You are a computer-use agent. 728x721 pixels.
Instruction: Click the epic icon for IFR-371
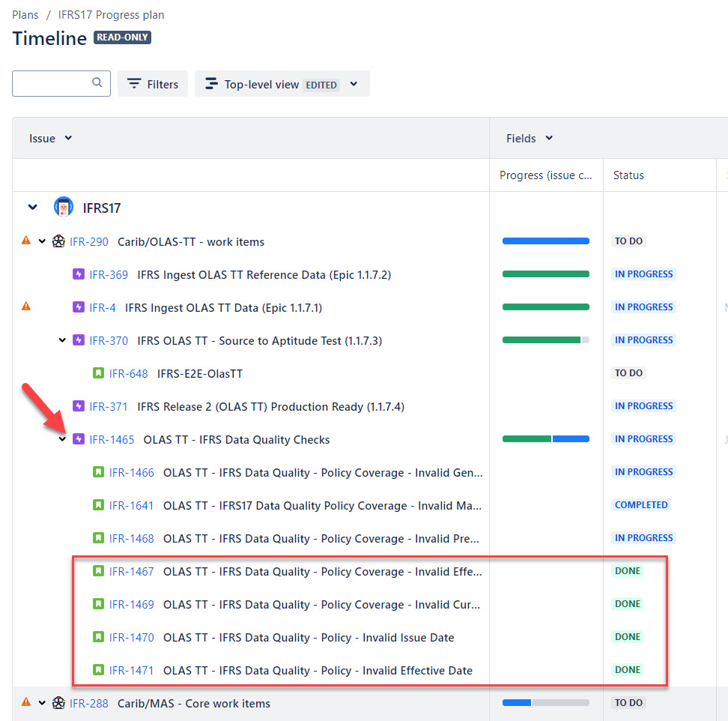[79, 406]
